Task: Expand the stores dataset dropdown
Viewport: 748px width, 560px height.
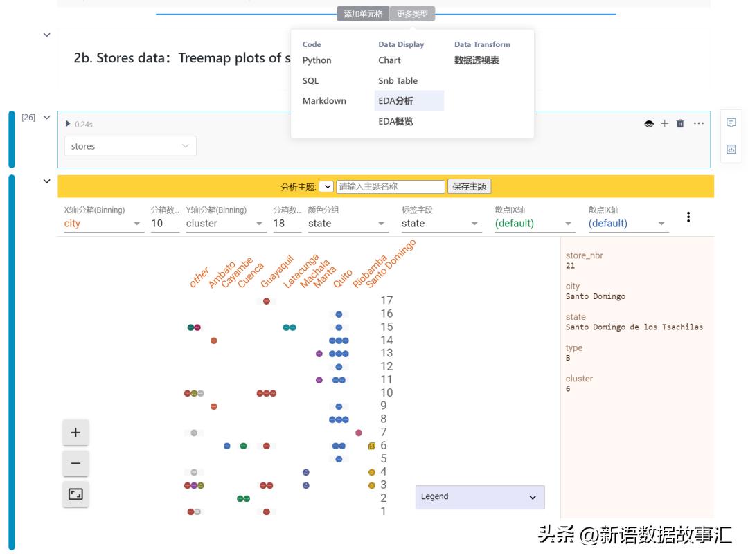Action: [130, 146]
